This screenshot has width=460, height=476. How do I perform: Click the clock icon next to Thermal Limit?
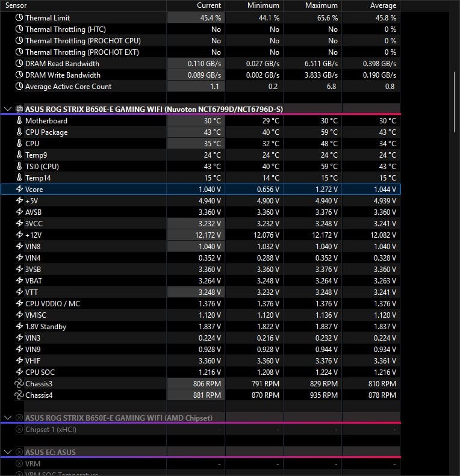(19, 18)
